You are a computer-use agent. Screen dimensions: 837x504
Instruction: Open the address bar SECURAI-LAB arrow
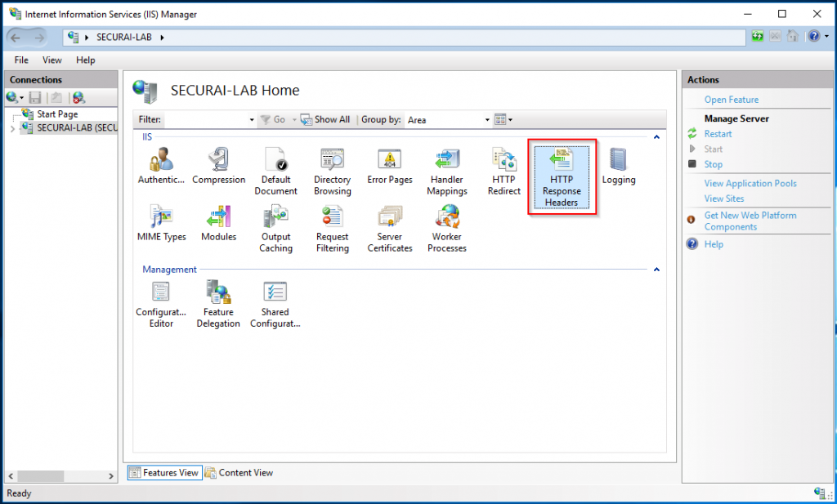click(163, 38)
